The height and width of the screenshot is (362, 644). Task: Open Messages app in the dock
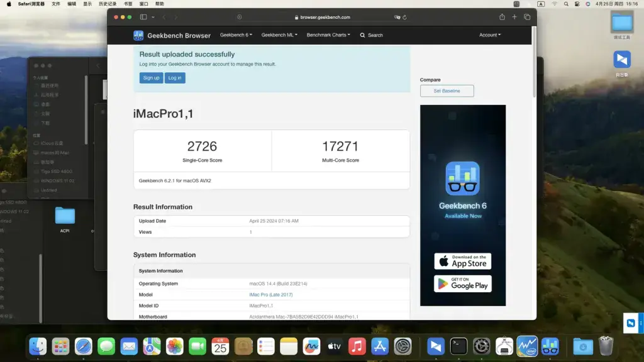[x=106, y=346]
